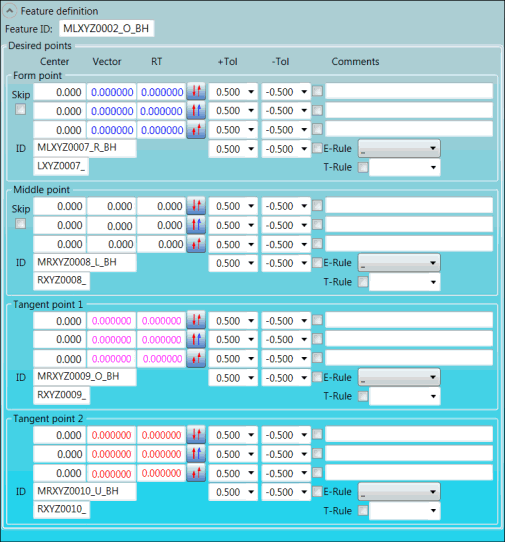
Task: Open -Tol dropdown on Middle point ID row
Action: click(x=286, y=263)
